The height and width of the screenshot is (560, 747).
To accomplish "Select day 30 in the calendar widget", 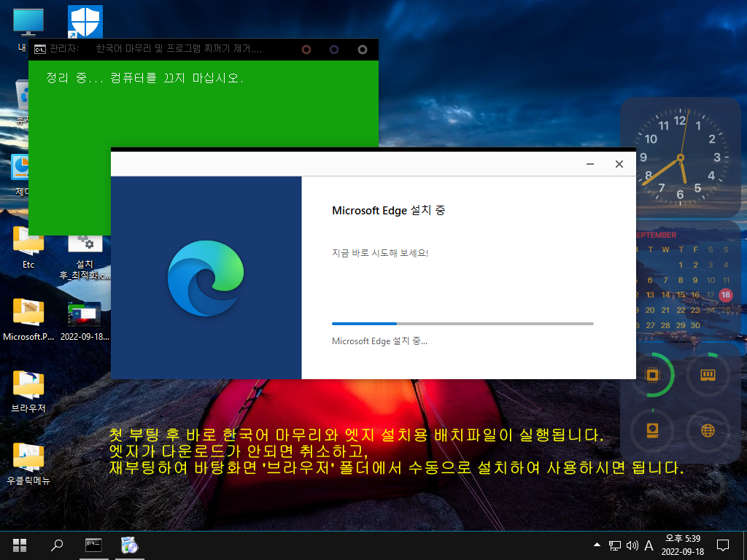I will 695,325.
